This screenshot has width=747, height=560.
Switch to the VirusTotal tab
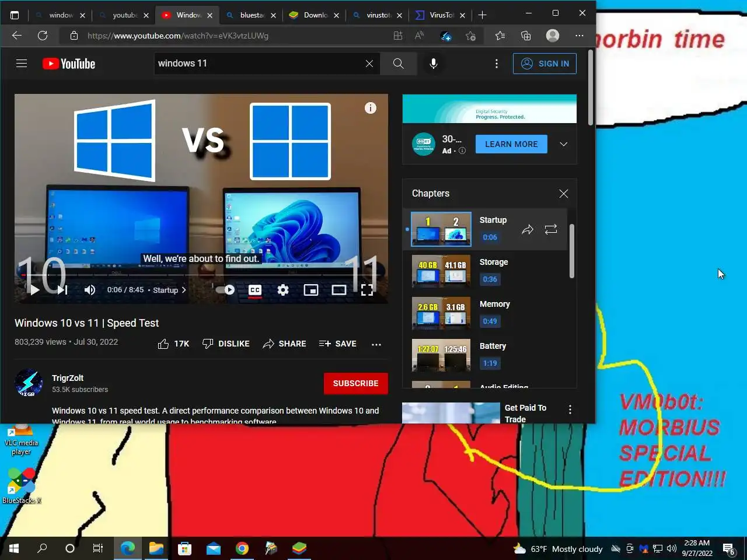click(440, 15)
